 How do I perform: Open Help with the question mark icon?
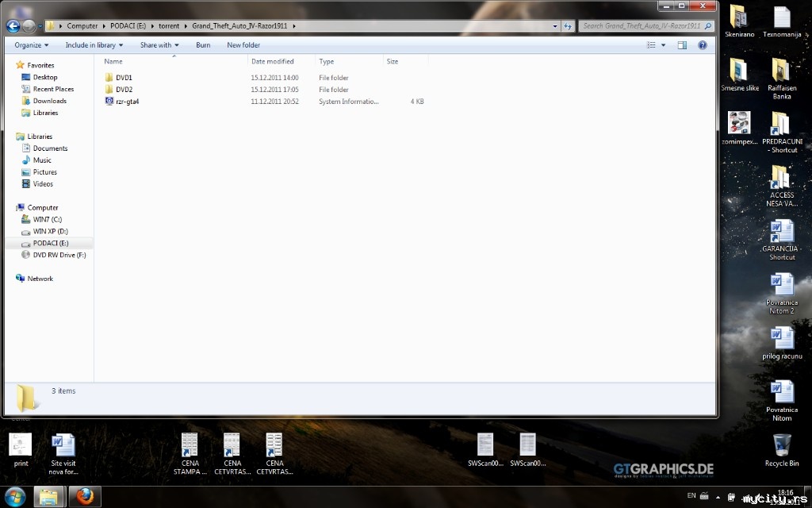coord(703,45)
